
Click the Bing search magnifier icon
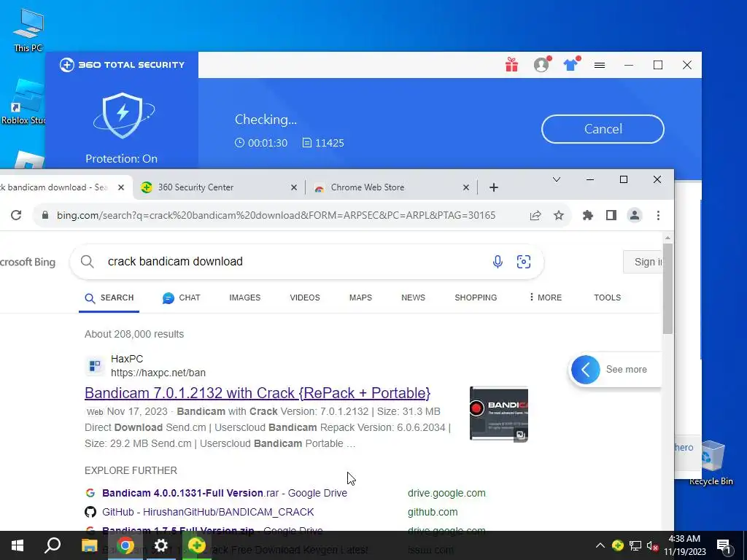tap(88, 262)
